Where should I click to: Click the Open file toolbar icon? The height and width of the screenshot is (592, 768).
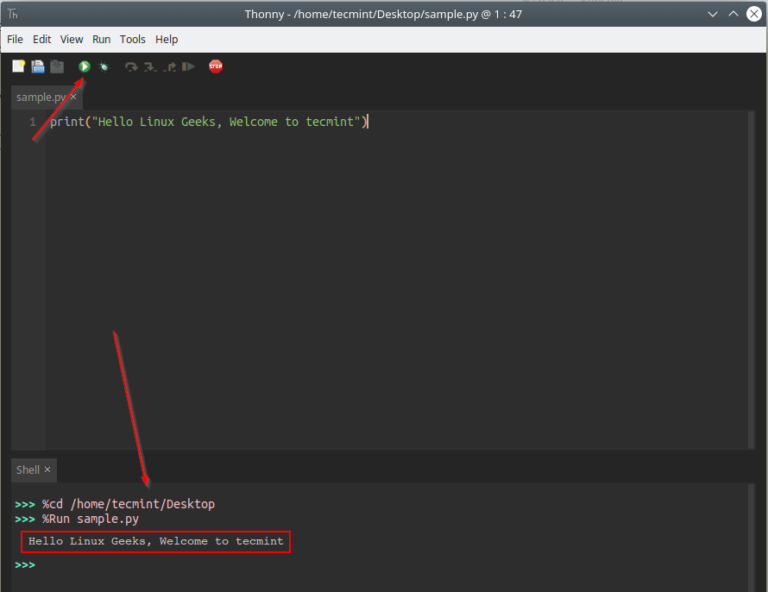(x=38, y=66)
